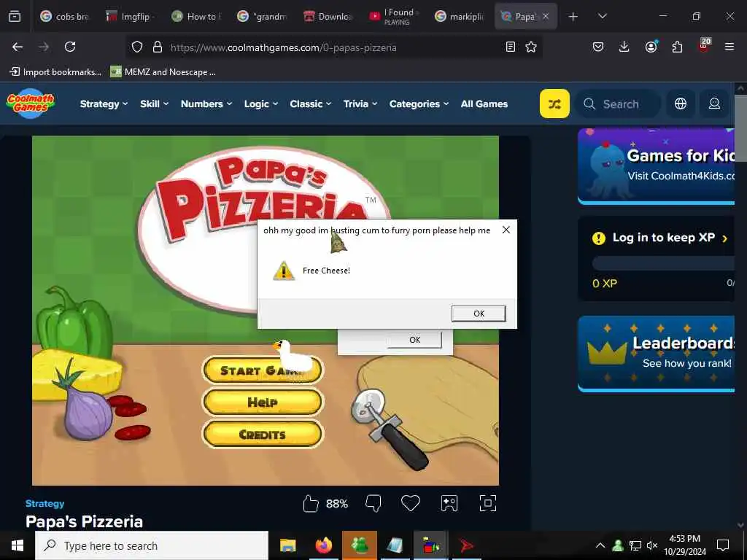Click the taskbar search box
The height and width of the screenshot is (560, 747).
click(x=152, y=545)
